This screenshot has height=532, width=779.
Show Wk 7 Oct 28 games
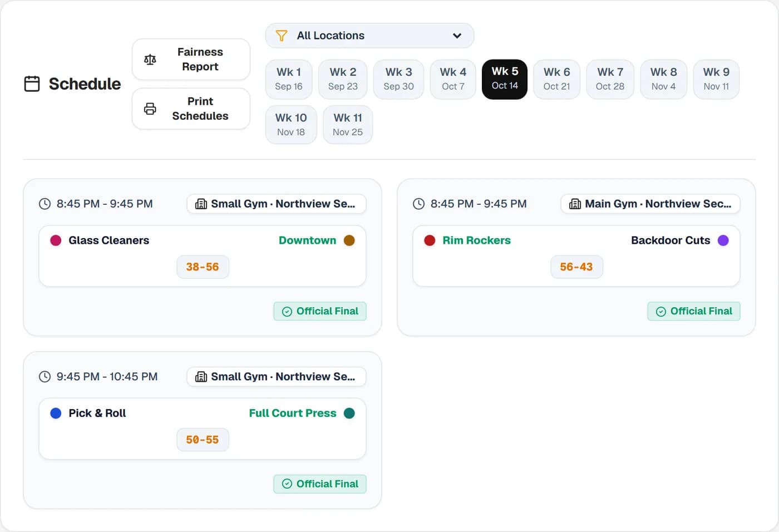coord(610,79)
